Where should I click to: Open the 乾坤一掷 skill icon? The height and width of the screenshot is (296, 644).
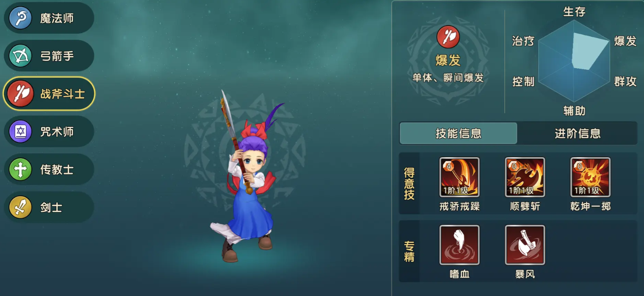coord(590,177)
